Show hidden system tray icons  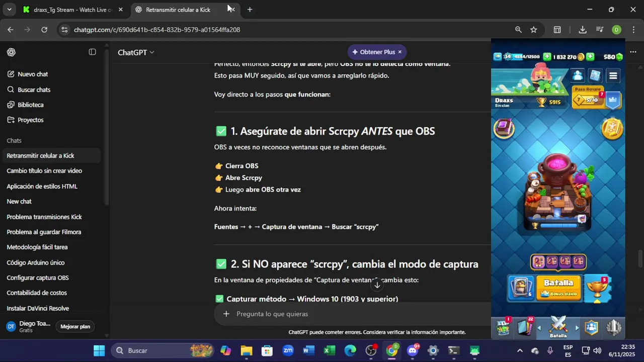(520, 350)
